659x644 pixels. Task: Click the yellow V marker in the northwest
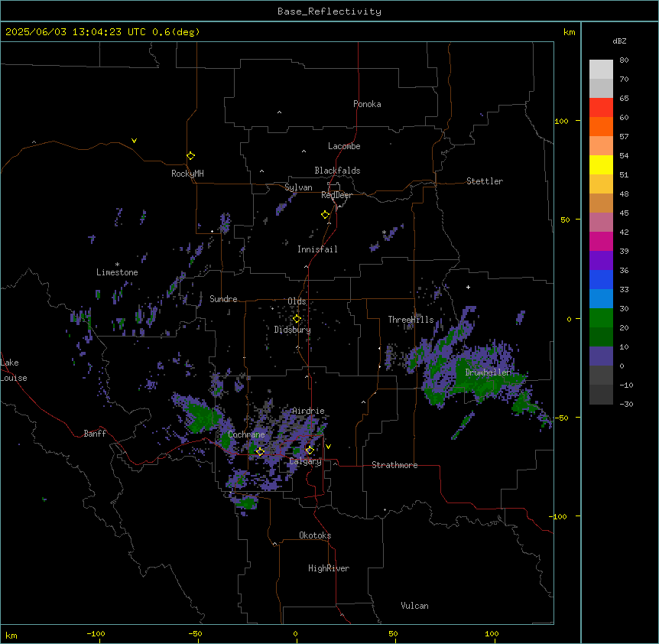[x=134, y=141]
